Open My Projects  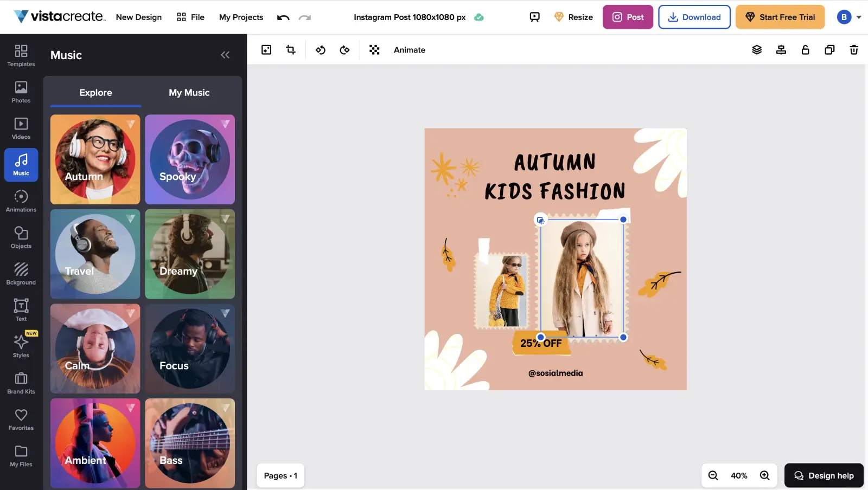tap(241, 17)
